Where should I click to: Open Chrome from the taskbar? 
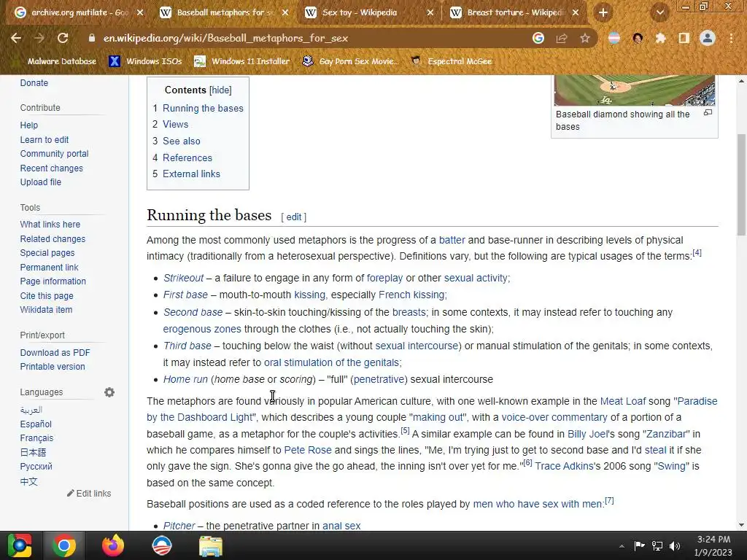(64, 545)
